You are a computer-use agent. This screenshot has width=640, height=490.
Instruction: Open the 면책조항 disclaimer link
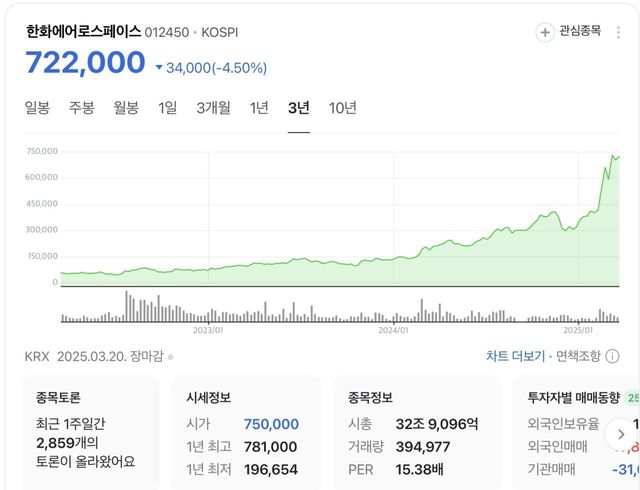tap(578, 356)
